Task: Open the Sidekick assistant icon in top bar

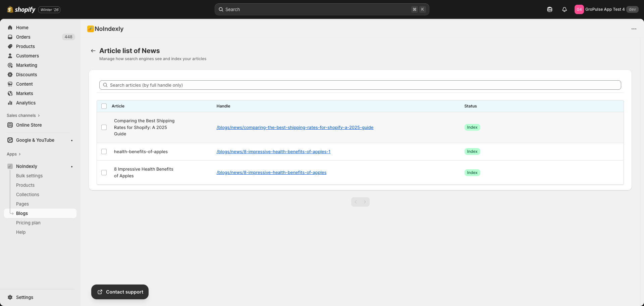Action: click(x=550, y=9)
